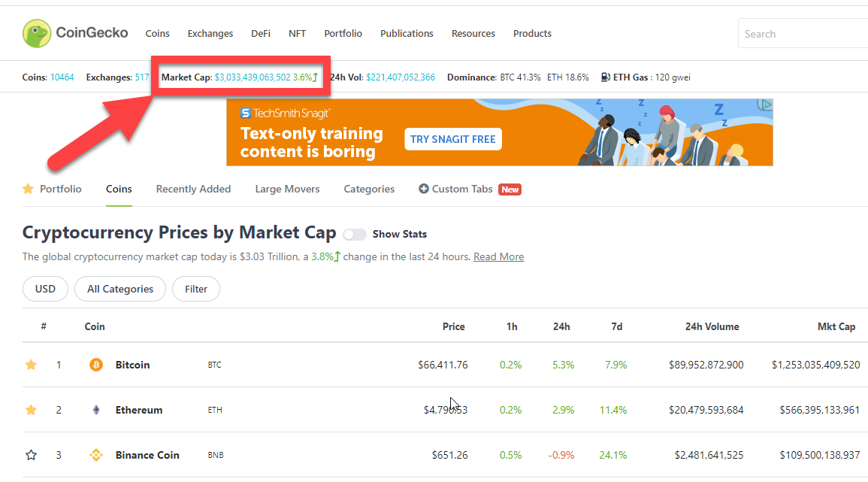Open the Portfolio nav item
The width and height of the screenshot is (868, 482).
coord(343,33)
